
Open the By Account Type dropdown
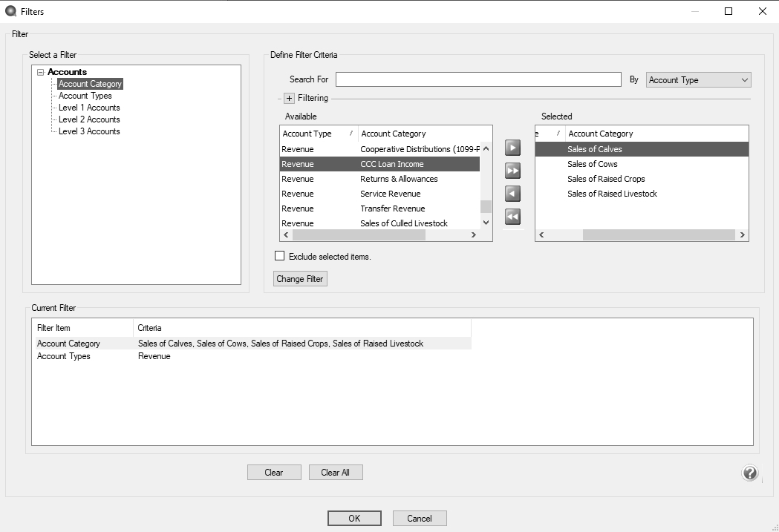point(698,80)
